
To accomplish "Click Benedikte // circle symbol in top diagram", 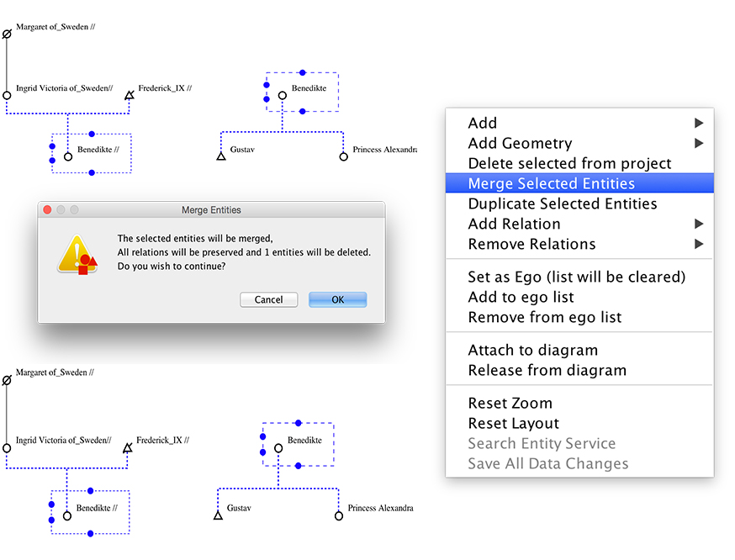I will tap(68, 156).
